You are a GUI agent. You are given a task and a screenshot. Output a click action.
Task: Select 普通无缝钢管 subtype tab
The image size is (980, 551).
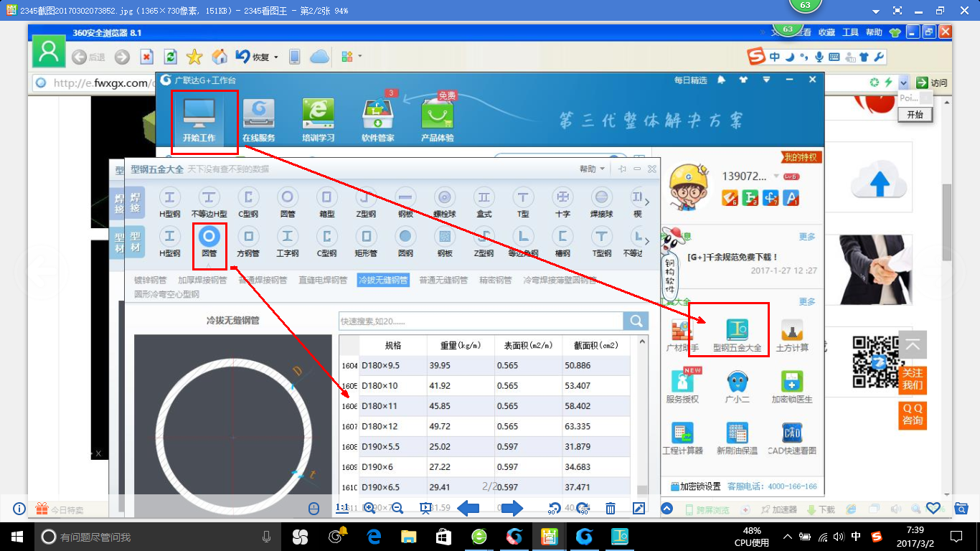[x=443, y=280]
